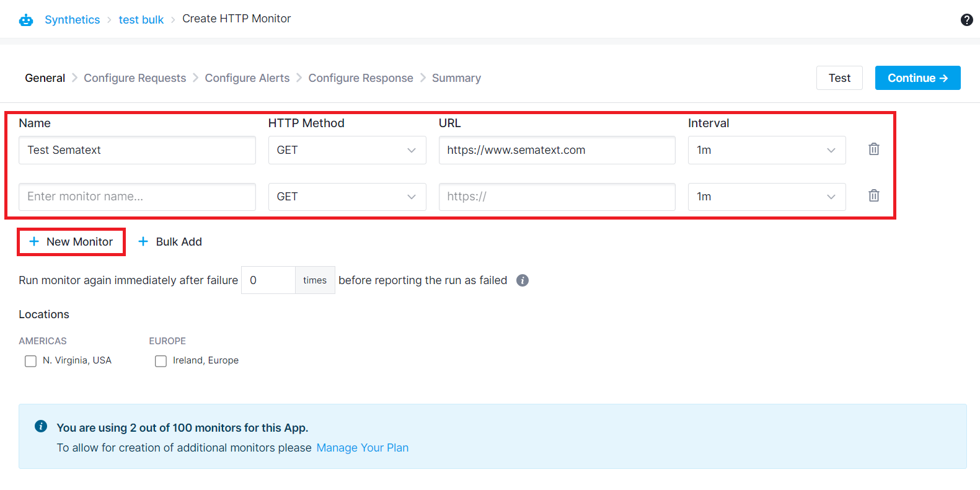
Task: Click the failure retry info icon
Action: tap(523, 280)
